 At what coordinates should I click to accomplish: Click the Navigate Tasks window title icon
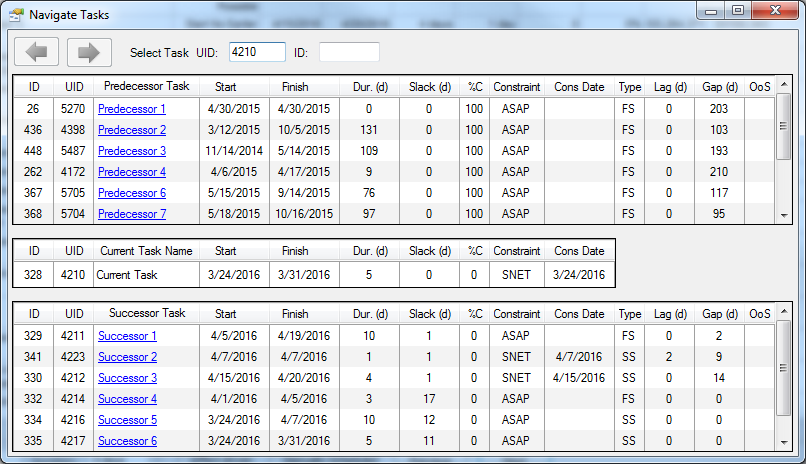pos(16,15)
